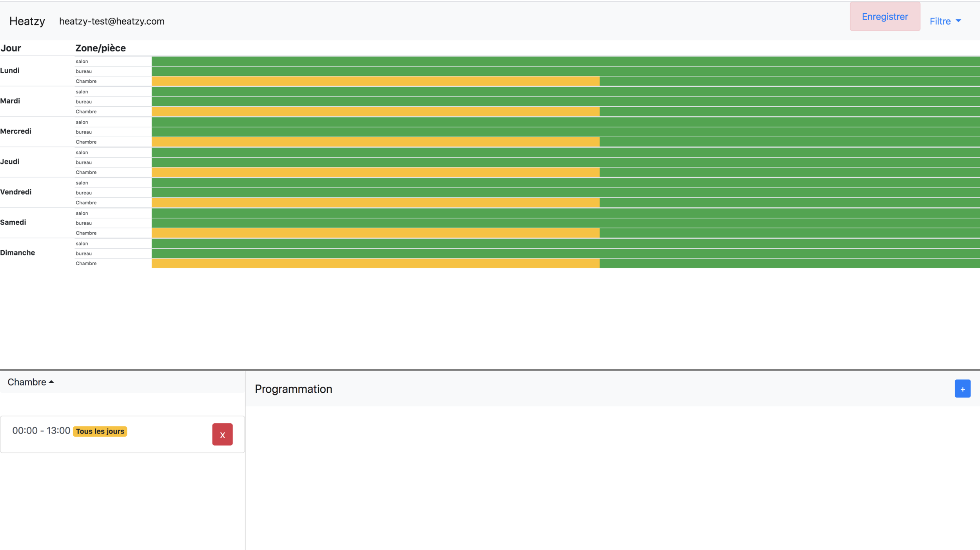Click the Tous les jours badge
The image size is (980, 550).
(x=100, y=431)
